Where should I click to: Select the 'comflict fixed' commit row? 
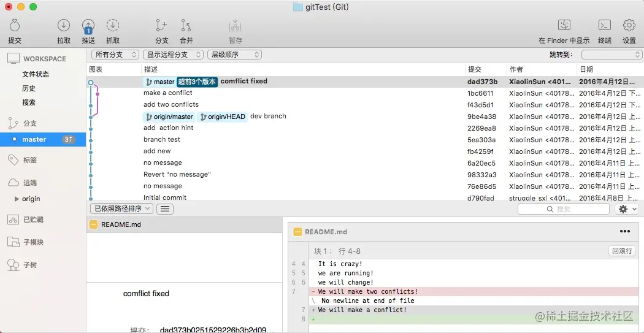click(365, 82)
